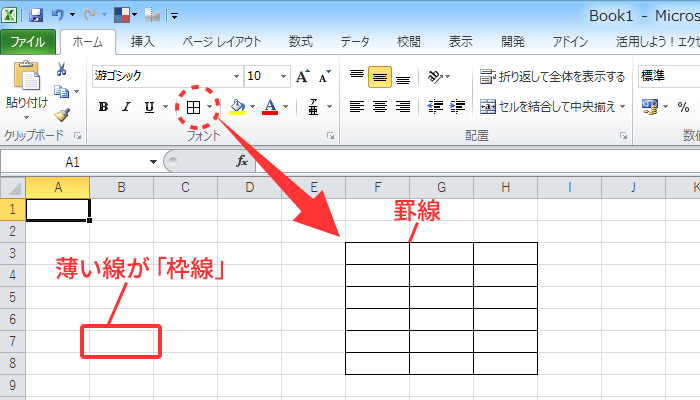Screen dimensions: 700x400
Task: Open the Font Color dropdown arrow
Action: coord(286,107)
